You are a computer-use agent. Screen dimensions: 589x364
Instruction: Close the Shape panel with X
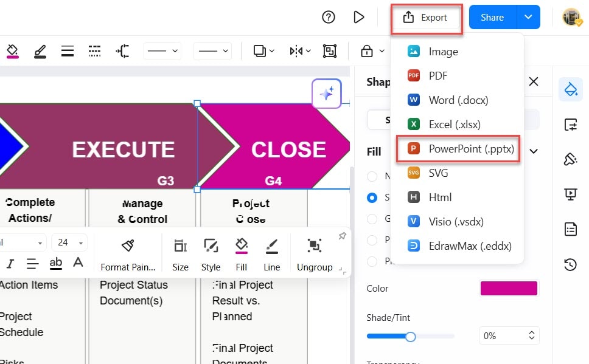click(x=534, y=81)
